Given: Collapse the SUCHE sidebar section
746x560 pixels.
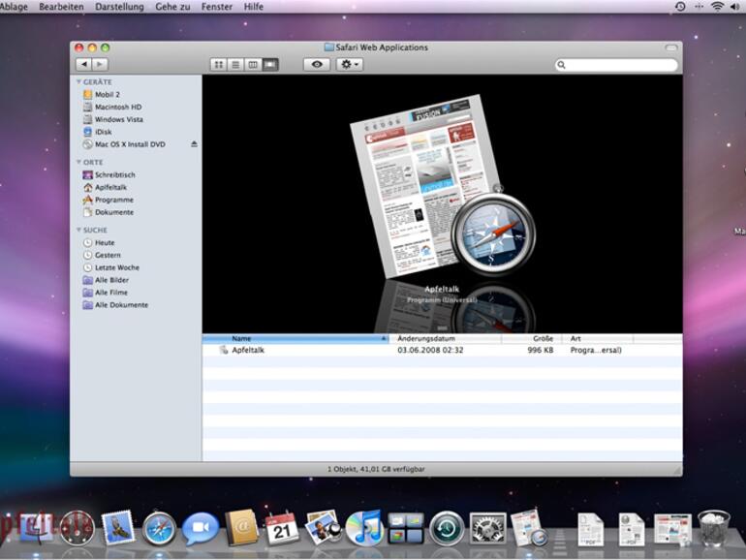Looking at the screenshot, I should [78, 231].
